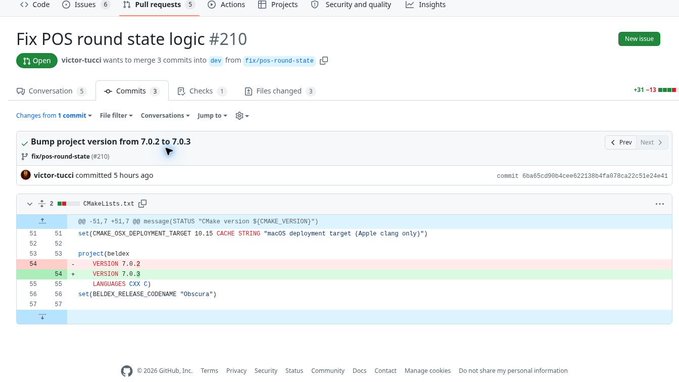The width and height of the screenshot is (679, 382).
Task: Click the commit check status icon
Action: 25,142
